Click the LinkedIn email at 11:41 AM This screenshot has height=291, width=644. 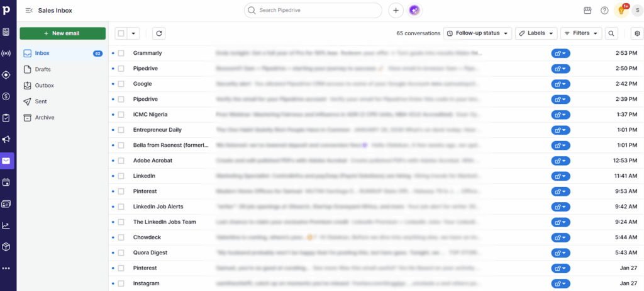[x=376, y=176]
